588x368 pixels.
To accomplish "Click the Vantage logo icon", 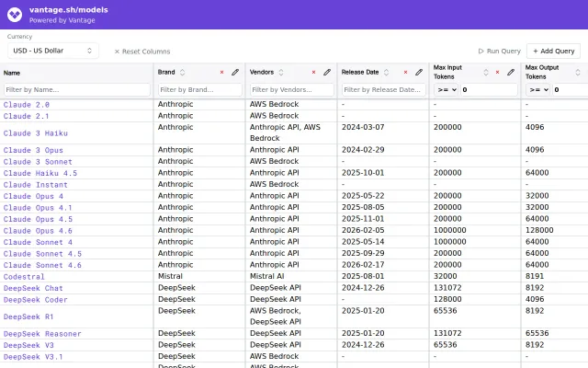I will [x=15, y=15].
